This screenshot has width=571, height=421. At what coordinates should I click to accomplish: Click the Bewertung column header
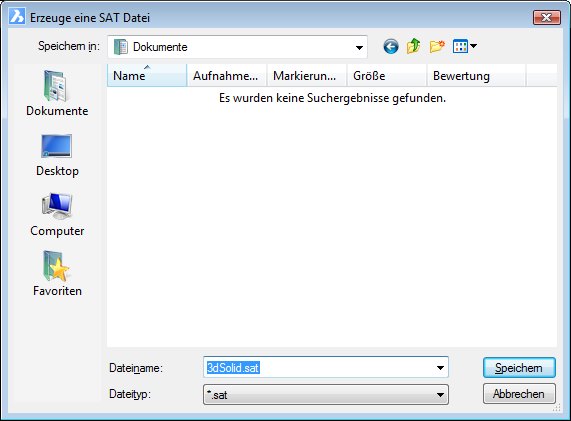tap(476, 75)
